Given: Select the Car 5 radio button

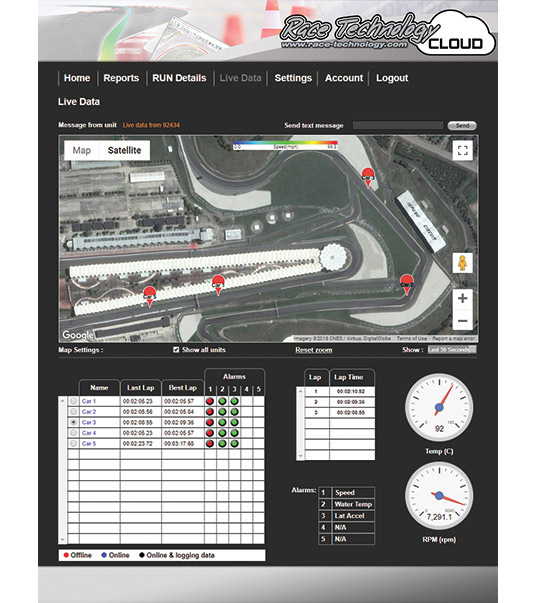Looking at the screenshot, I should (x=73, y=443).
